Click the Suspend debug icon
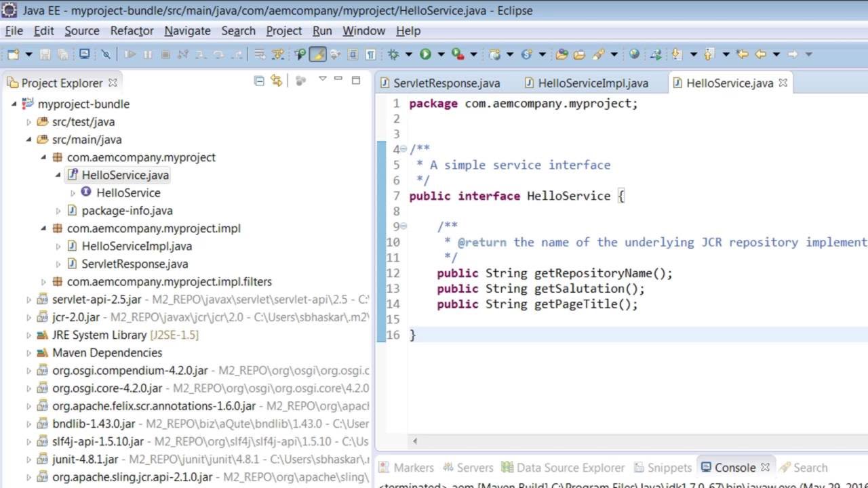Image resolution: width=868 pixels, height=488 pixels. coord(148,54)
